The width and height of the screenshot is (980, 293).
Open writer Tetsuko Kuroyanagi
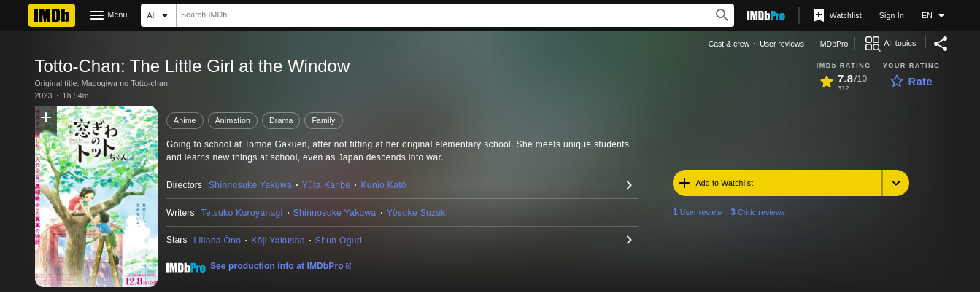(242, 213)
